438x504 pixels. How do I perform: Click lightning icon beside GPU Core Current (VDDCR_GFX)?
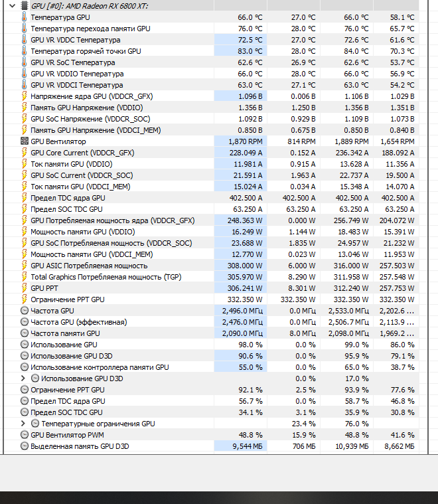click(x=24, y=153)
